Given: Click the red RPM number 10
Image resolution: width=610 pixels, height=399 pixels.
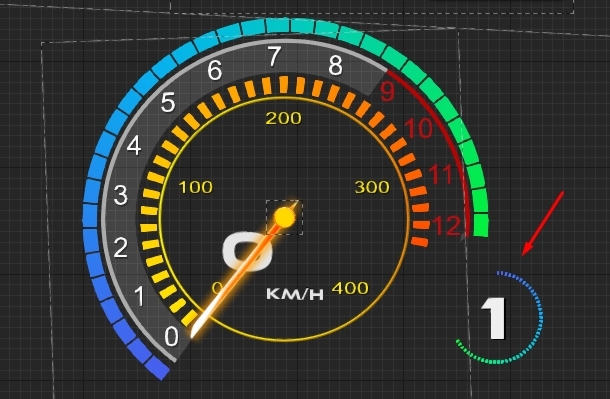Looking at the screenshot, I should pos(419,128).
